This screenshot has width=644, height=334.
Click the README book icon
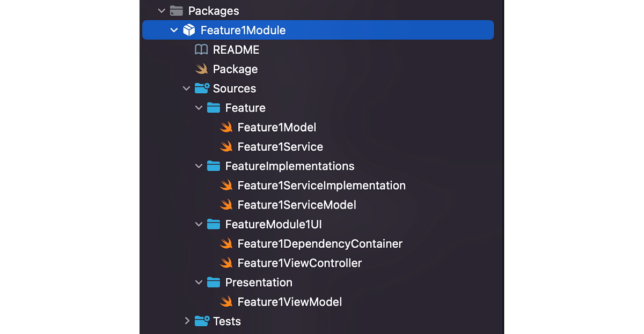(x=201, y=50)
